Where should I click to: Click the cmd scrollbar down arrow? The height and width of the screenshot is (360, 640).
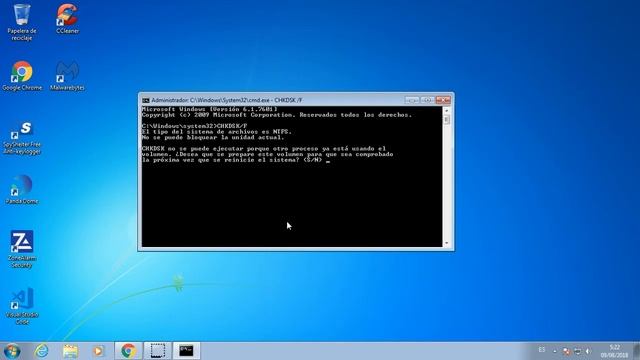pyautogui.click(x=446, y=243)
